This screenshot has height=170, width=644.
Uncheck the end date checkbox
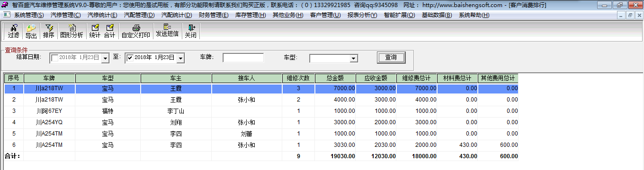coord(130,58)
